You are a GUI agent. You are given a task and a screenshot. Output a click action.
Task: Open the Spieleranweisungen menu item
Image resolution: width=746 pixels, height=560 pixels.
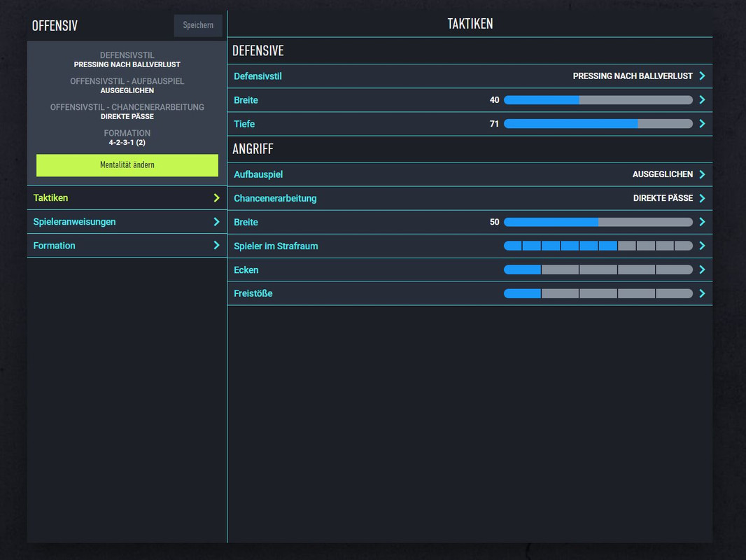(x=75, y=222)
